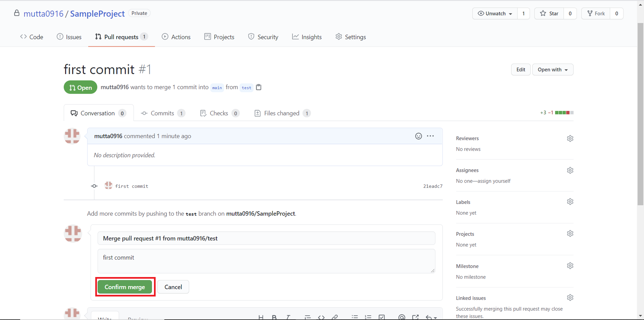The image size is (644, 320).
Task: Select the Conversation tab
Action: pyautogui.click(x=98, y=113)
